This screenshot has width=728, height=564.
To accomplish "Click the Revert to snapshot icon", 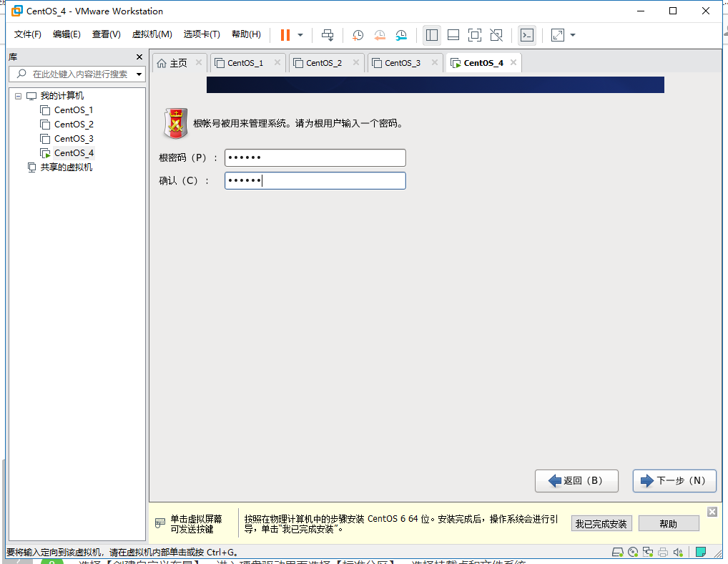I will click(379, 35).
